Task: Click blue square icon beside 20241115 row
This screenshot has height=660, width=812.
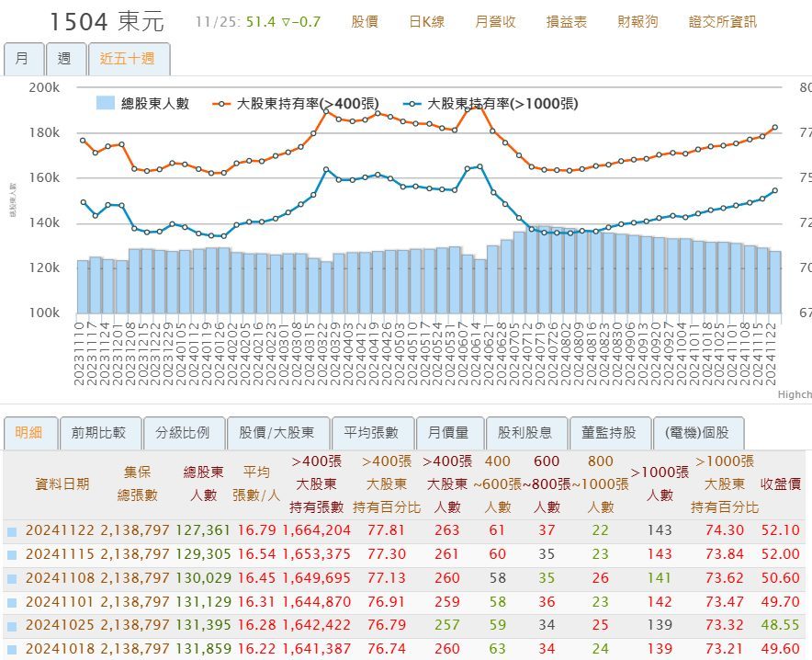Action: click(x=12, y=555)
